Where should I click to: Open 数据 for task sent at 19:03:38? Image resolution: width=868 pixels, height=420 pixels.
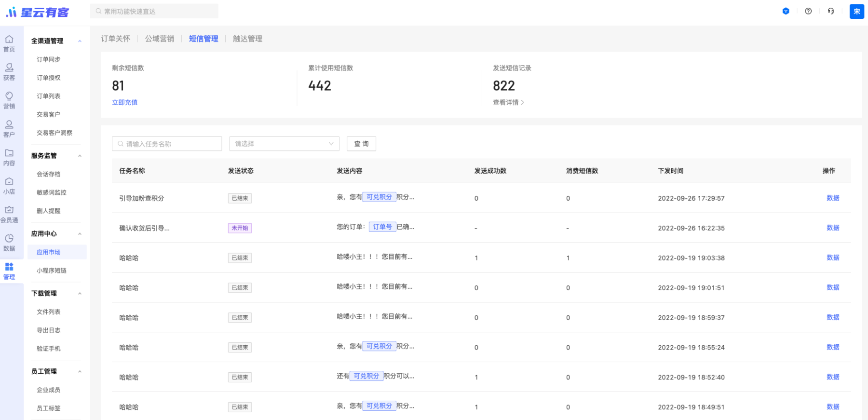833,257
